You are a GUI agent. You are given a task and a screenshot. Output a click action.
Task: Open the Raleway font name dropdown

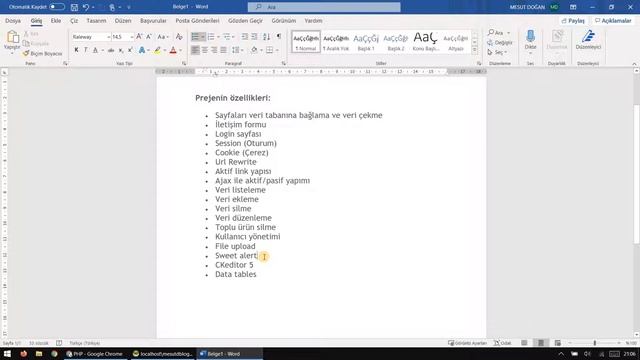coord(109,37)
